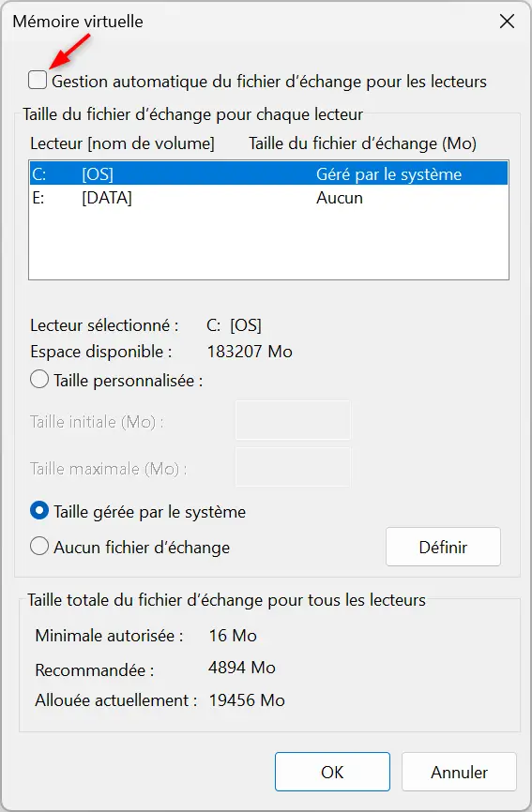Click the recommended 4894 Mo value
532x812 pixels.
[x=241, y=668]
